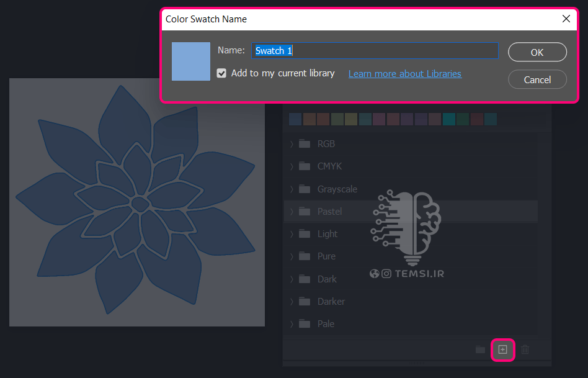This screenshot has height=378, width=588.
Task: Select the Pale group label
Action: 326,323
